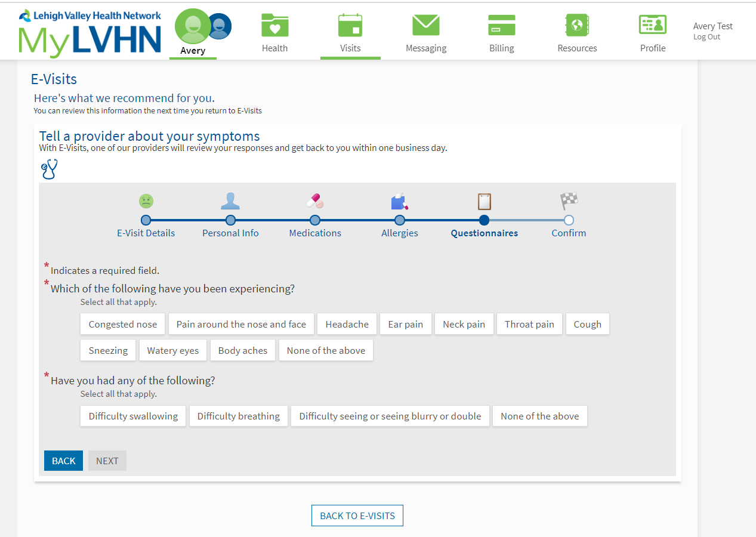Go to the Allergies step
The height and width of the screenshot is (537, 756).
pyautogui.click(x=400, y=220)
